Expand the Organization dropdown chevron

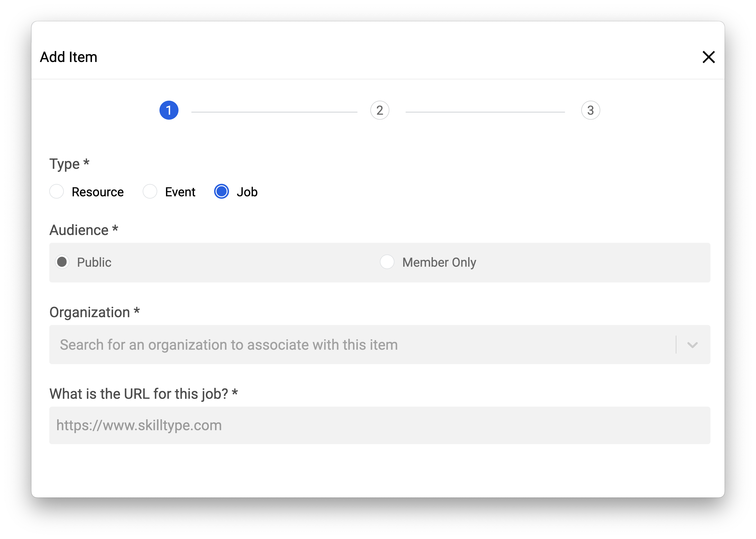pyautogui.click(x=692, y=345)
